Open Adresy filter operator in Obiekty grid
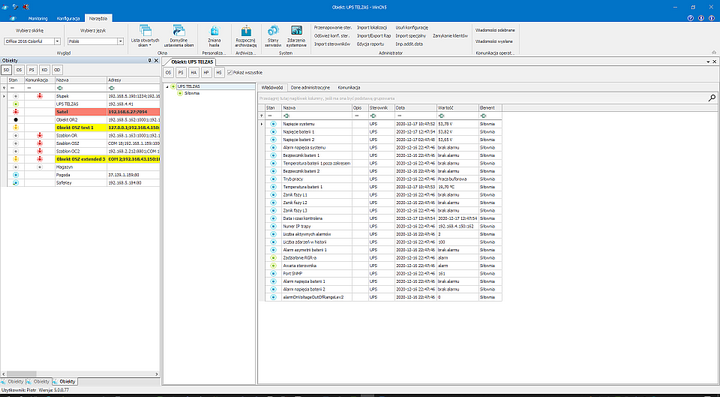Image resolution: width=720 pixels, height=397 pixels. (112, 88)
